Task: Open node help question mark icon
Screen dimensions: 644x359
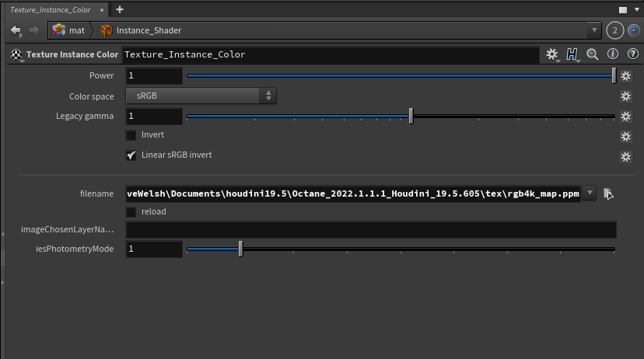Action: point(633,54)
